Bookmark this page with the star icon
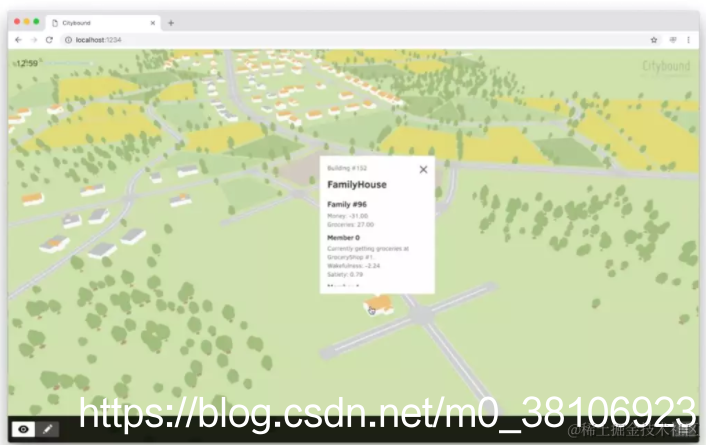706x445 pixels. (654, 40)
